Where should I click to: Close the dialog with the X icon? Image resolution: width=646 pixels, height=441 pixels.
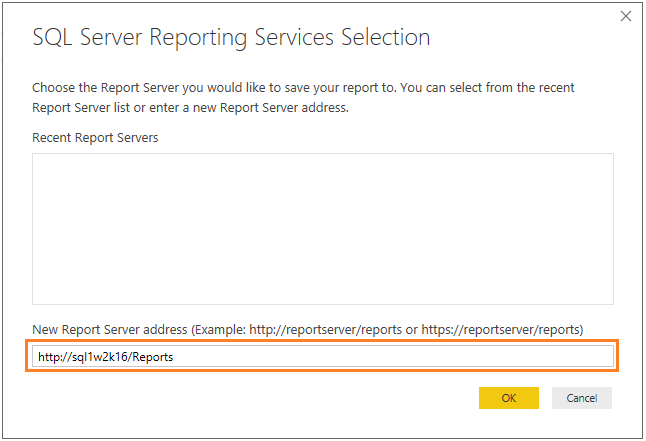(x=625, y=16)
